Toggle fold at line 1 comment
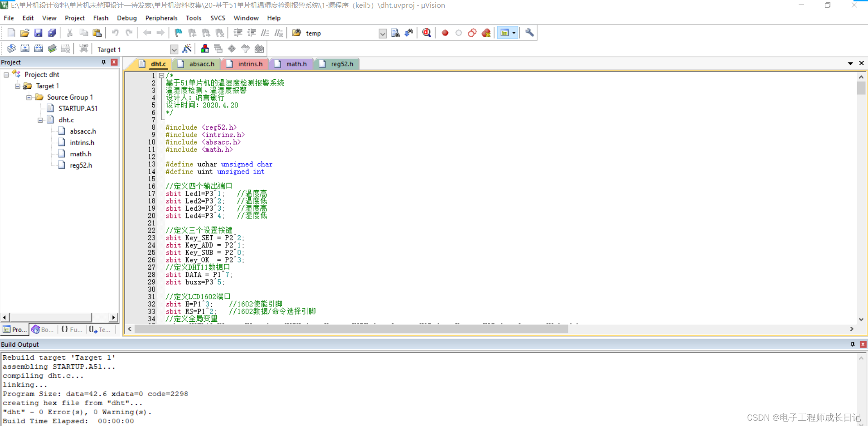Image resolution: width=868 pixels, height=426 pixels. click(x=161, y=76)
